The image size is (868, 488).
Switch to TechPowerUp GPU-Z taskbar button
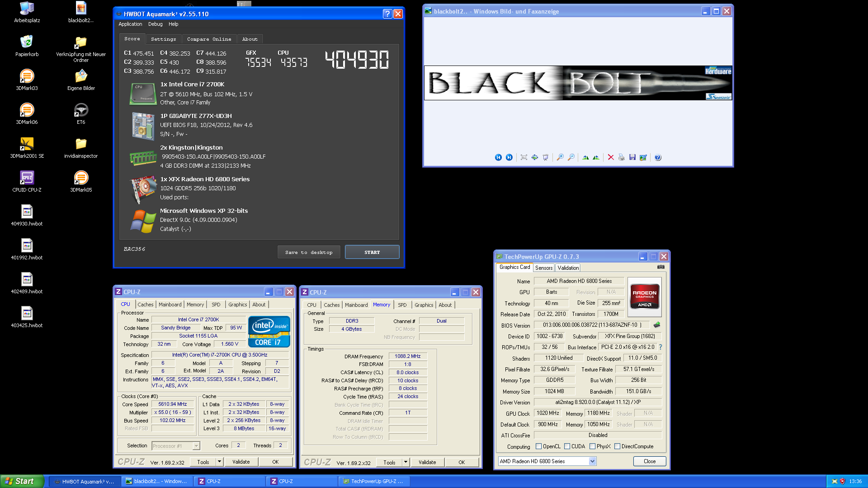[x=374, y=481]
